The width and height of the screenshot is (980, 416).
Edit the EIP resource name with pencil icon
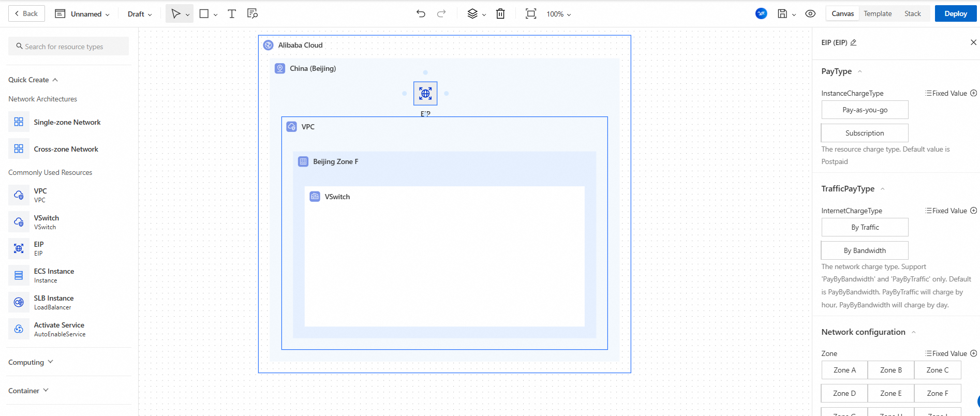tap(854, 42)
